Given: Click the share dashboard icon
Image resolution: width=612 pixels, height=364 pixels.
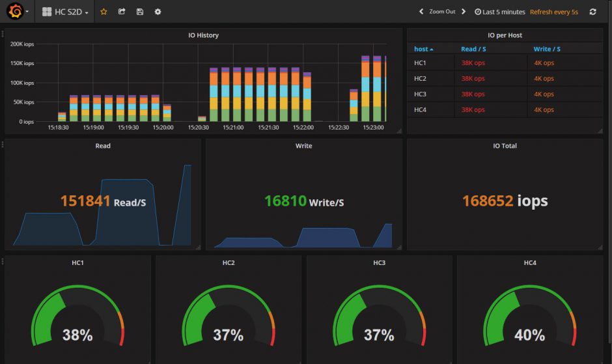Looking at the screenshot, I should click(x=122, y=12).
